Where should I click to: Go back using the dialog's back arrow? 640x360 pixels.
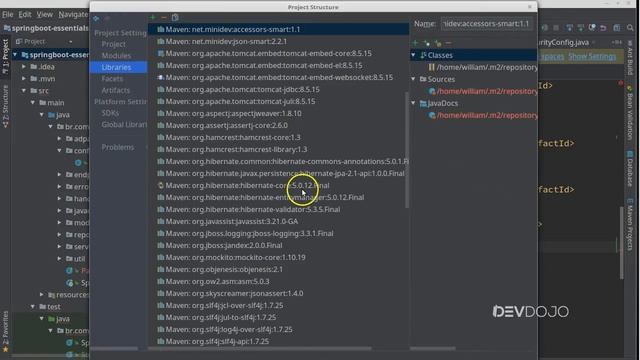[96, 18]
